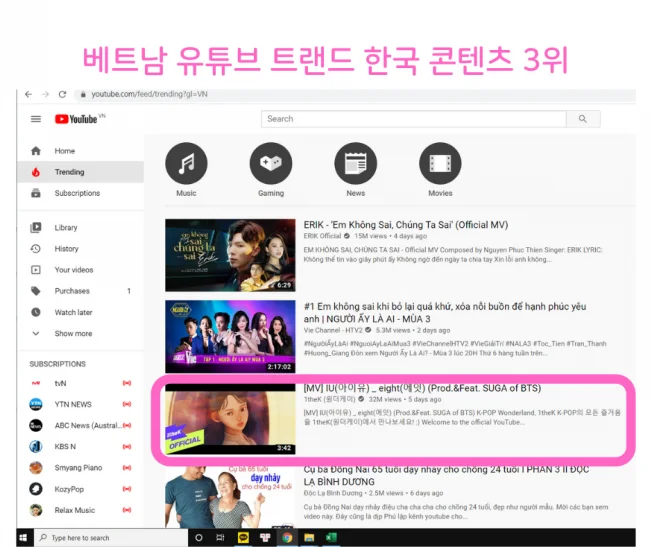Open Chrome from the taskbar
652x547 pixels.
[x=286, y=537]
